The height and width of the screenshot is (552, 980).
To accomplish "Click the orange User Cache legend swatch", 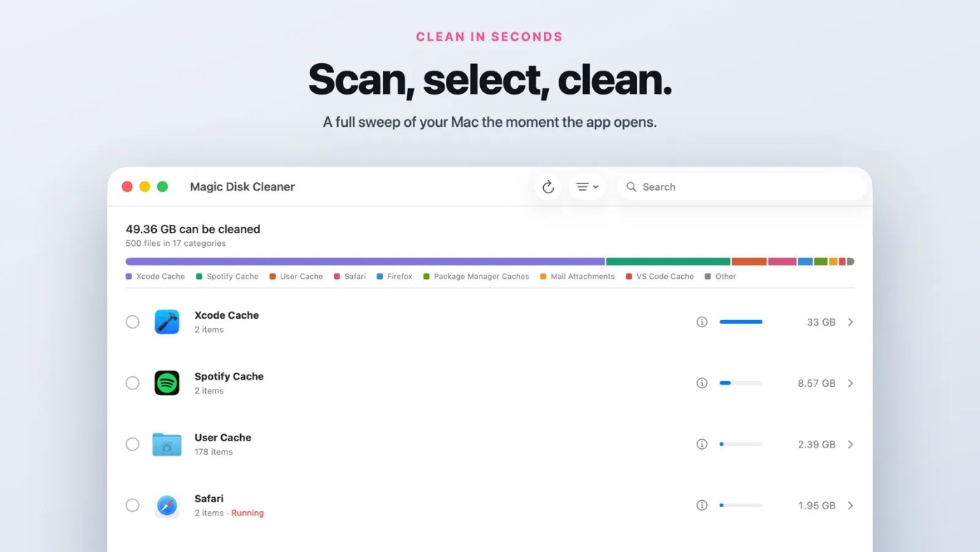I will point(273,277).
